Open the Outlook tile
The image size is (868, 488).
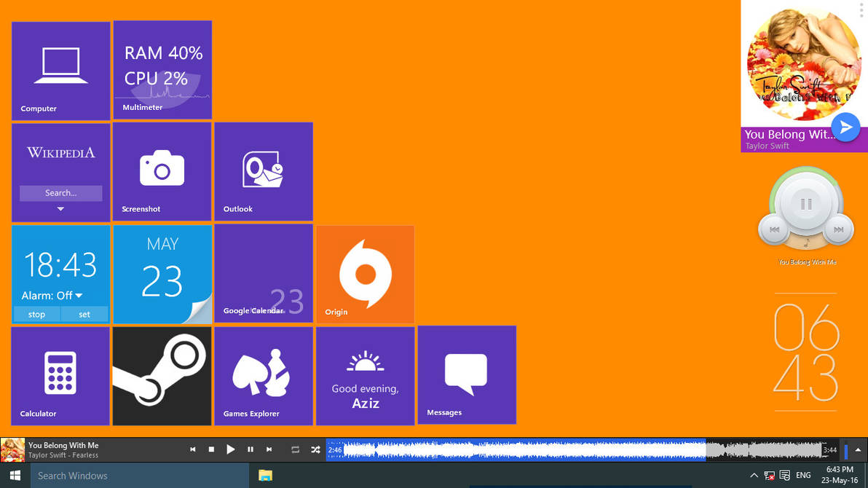tap(264, 172)
